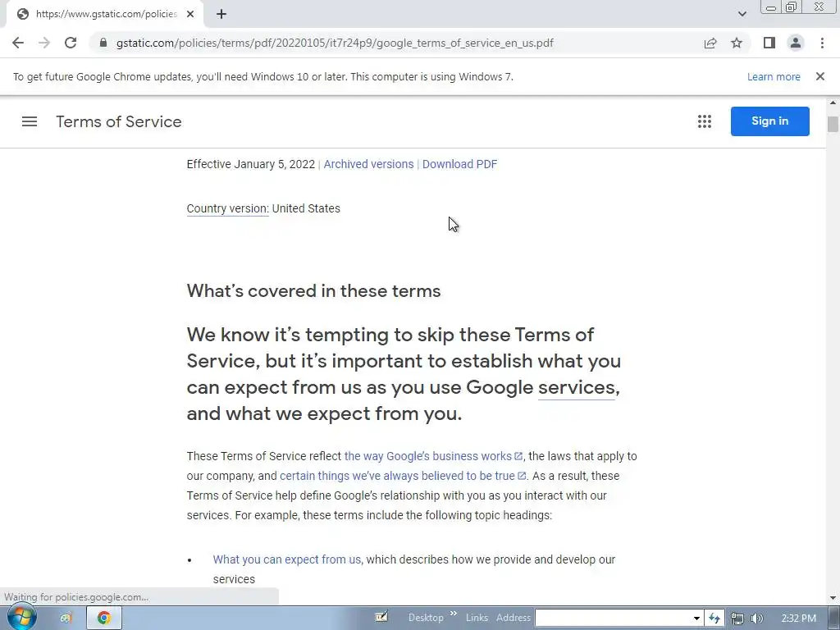Open the Windows Start menu
The height and width of the screenshot is (630, 840).
click(x=21, y=618)
